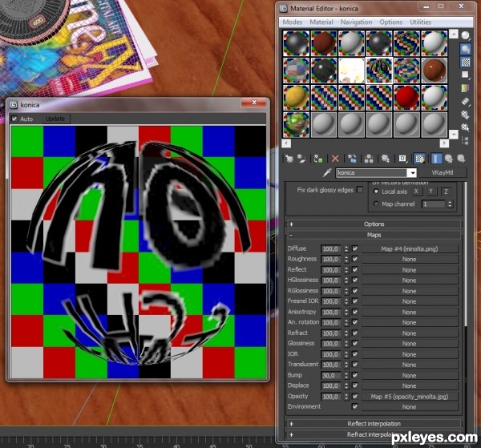Toggle the Bump map checkbox
The height and width of the screenshot is (448, 481).
click(x=355, y=375)
